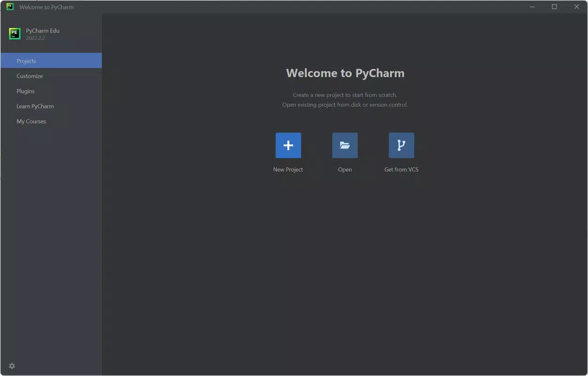This screenshot has width=588, height=376.
Task: Switch to the Customize tab
Action: (51, 76)
